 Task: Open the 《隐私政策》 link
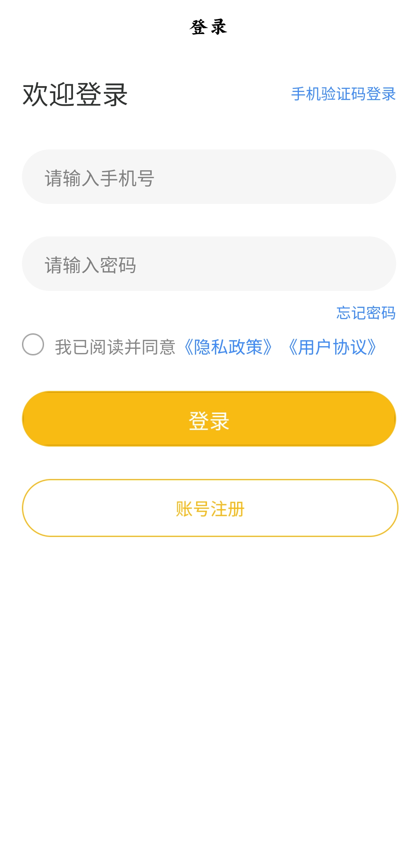pos(228,347)
